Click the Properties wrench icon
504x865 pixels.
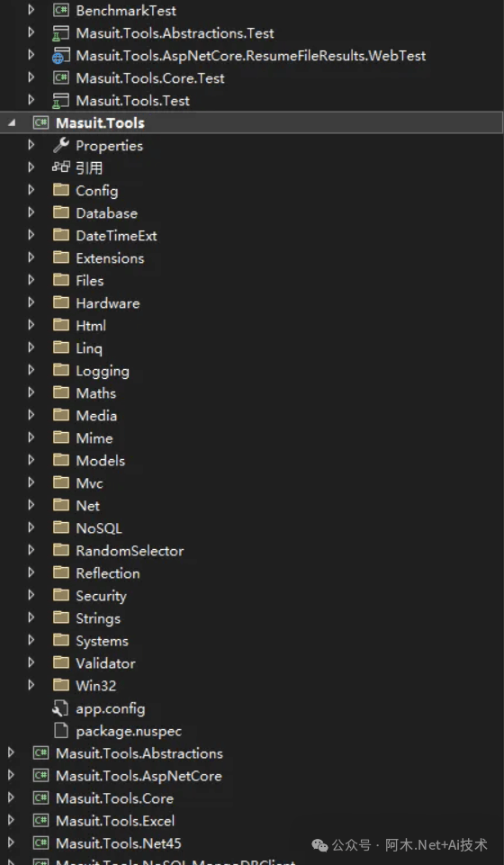[x=60, y=145]
